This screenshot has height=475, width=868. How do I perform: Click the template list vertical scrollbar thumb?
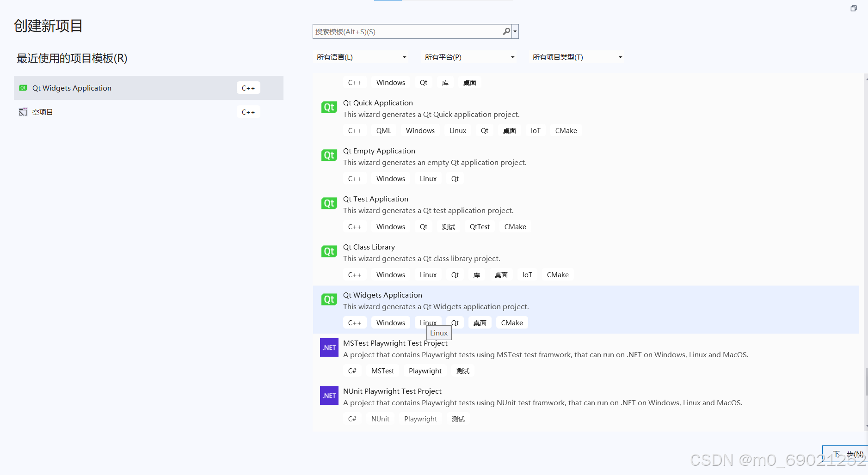pos(866,382)
